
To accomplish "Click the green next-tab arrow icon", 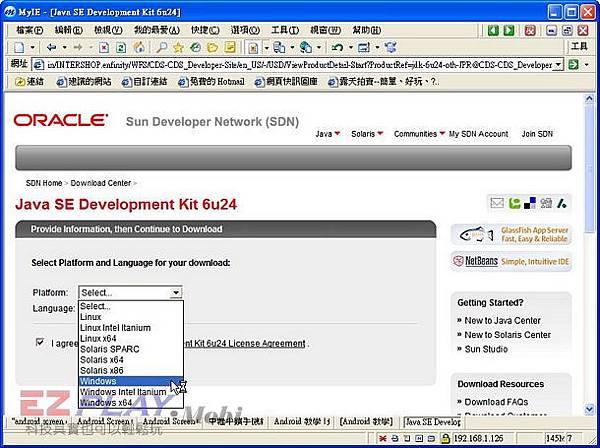I will point(509,30).
